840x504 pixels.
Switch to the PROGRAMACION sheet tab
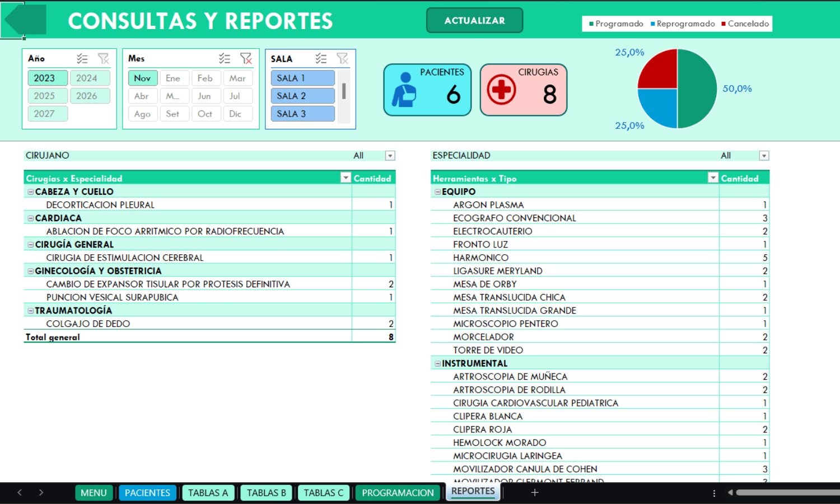coord(398,493)
